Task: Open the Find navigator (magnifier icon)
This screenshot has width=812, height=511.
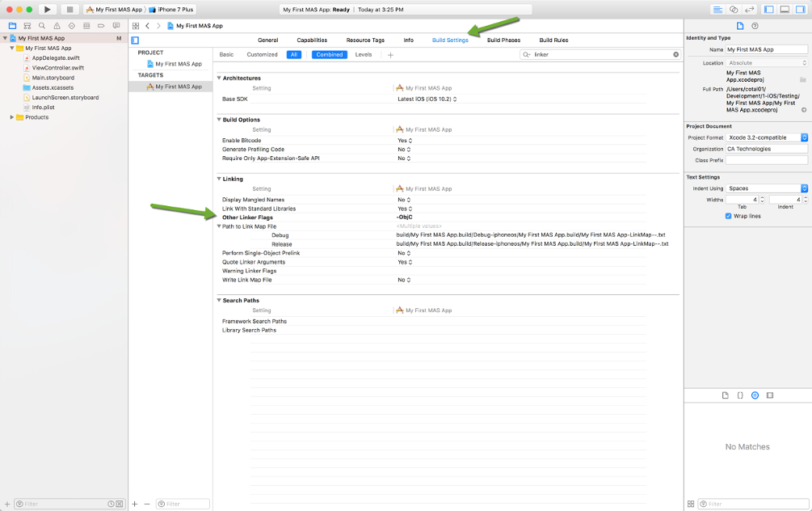Action: pos(42,25)
